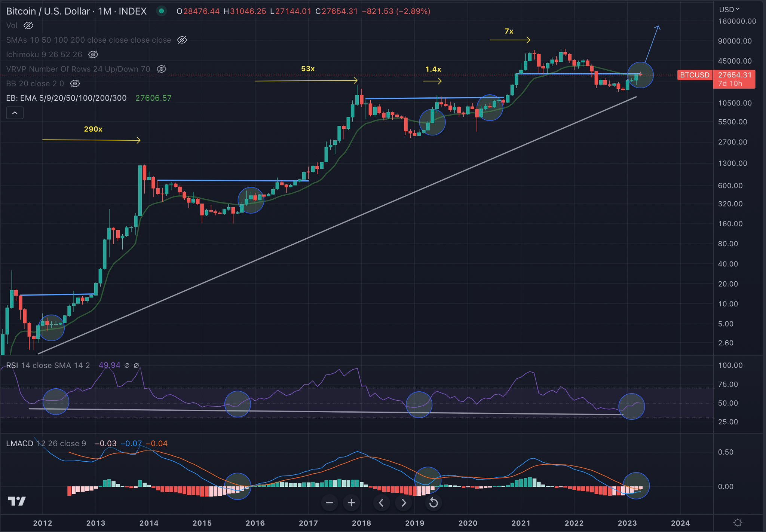Reset the chart view

tap(433, 502)
